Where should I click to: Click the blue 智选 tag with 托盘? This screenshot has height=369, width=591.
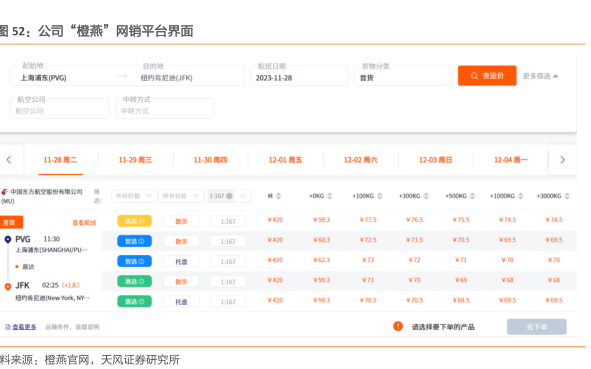click(135, 261)
